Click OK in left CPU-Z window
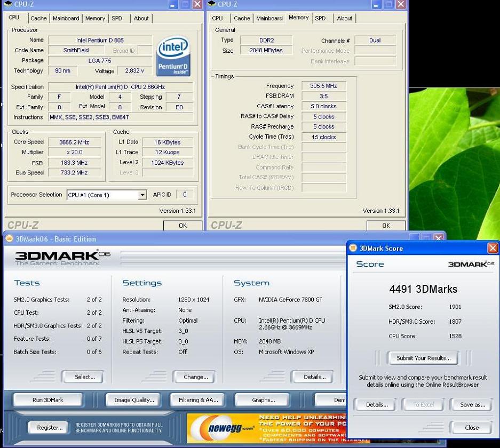500x448 pixels. click(x=182, y=226)
